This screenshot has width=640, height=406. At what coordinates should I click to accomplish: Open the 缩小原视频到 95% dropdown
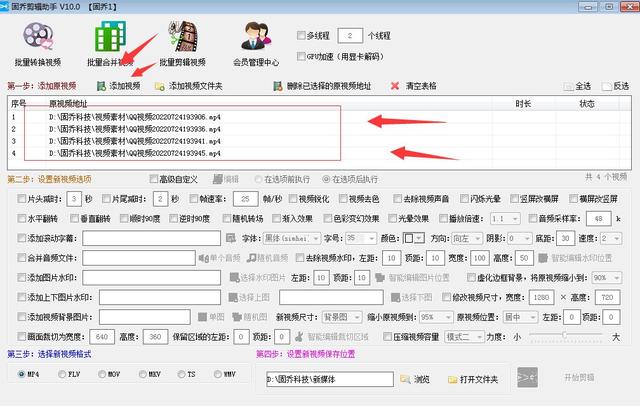[436, 317]
